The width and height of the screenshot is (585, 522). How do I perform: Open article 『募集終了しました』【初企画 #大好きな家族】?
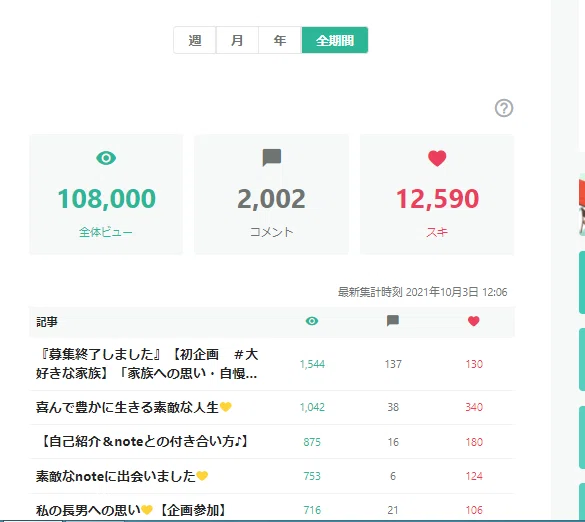pos(147,364)
